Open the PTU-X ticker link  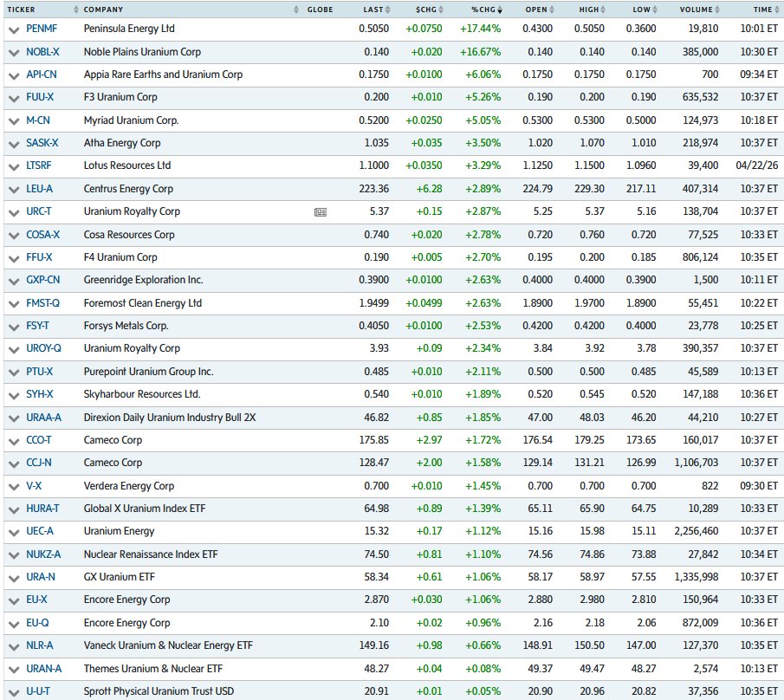(39, 372)
